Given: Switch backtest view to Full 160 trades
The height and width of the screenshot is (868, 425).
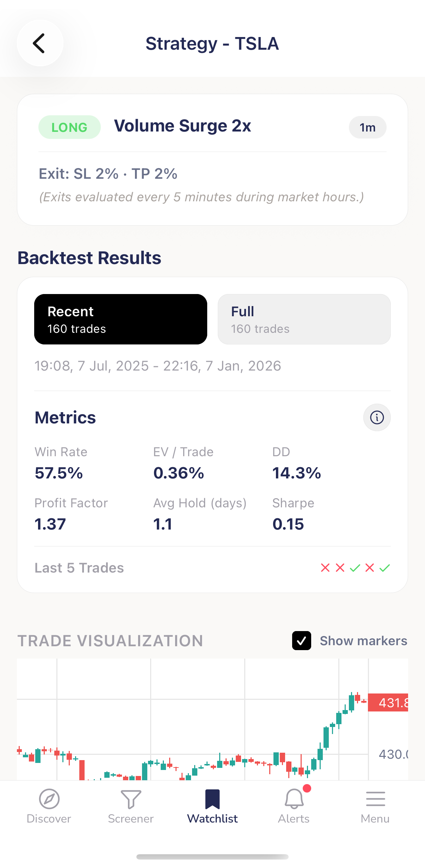Looking at the screenshot, I should (304, 319).
